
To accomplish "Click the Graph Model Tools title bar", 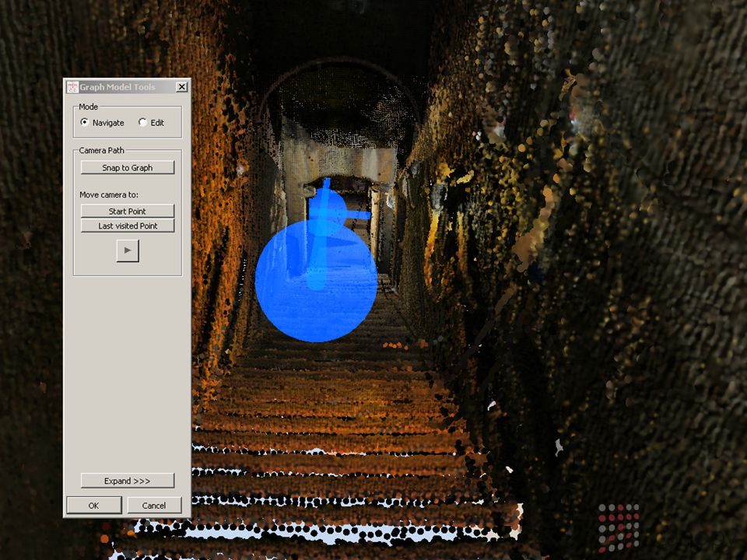I will click(127, 86).
